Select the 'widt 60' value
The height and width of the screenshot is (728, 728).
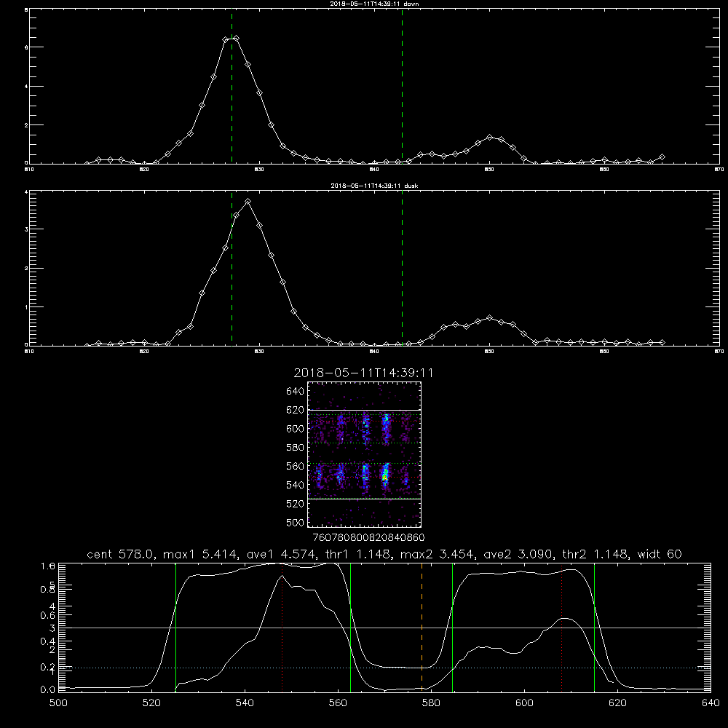point(660,554)
